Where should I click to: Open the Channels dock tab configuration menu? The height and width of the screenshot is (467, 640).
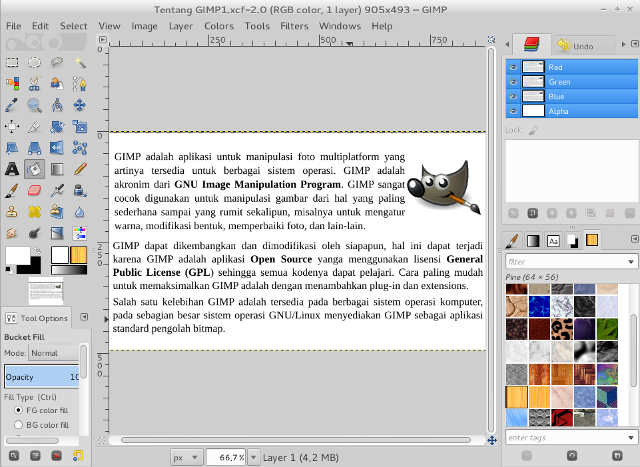click(634, 43)
